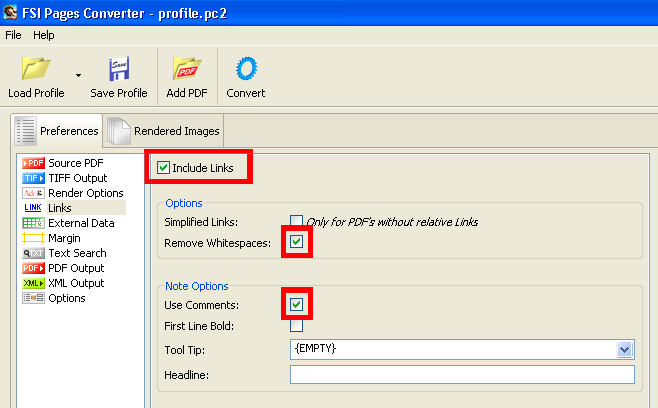Toggle the Include Links checkbox
The height and width of the screenshot is (408, 658).
tap(163, 167)
